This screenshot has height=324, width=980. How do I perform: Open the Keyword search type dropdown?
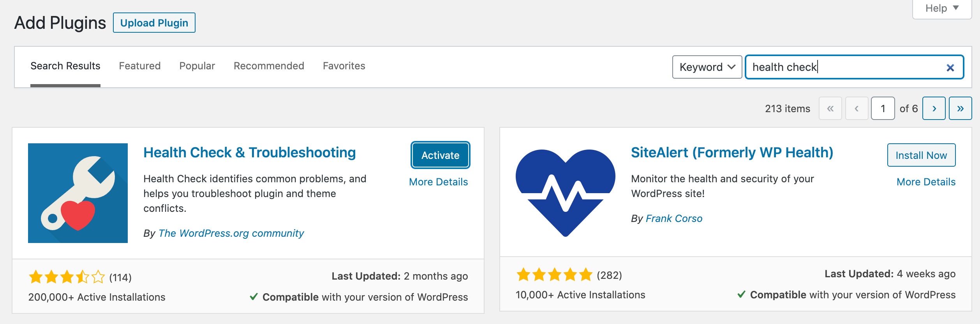(x=707, y=67)
